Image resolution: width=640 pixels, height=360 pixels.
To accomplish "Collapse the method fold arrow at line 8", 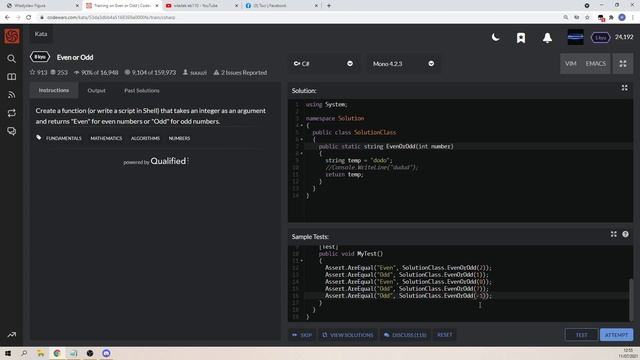I will pyautogui.click(x=302, y=153).
